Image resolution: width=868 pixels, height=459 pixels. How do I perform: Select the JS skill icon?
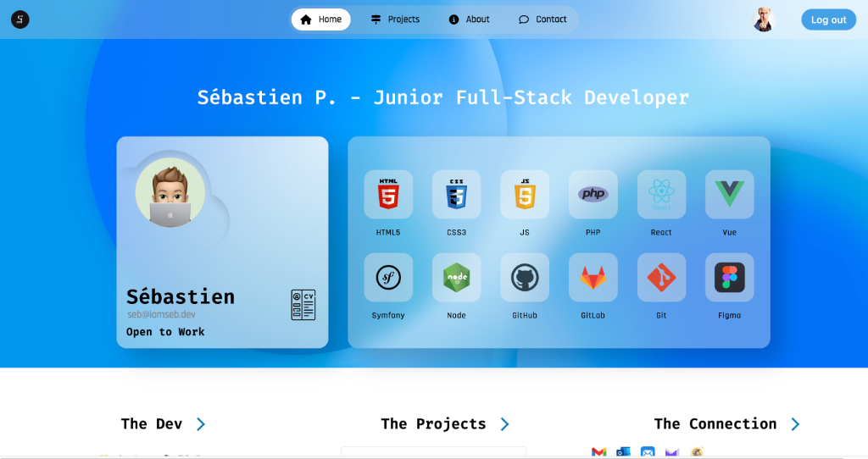pos(525,194)
